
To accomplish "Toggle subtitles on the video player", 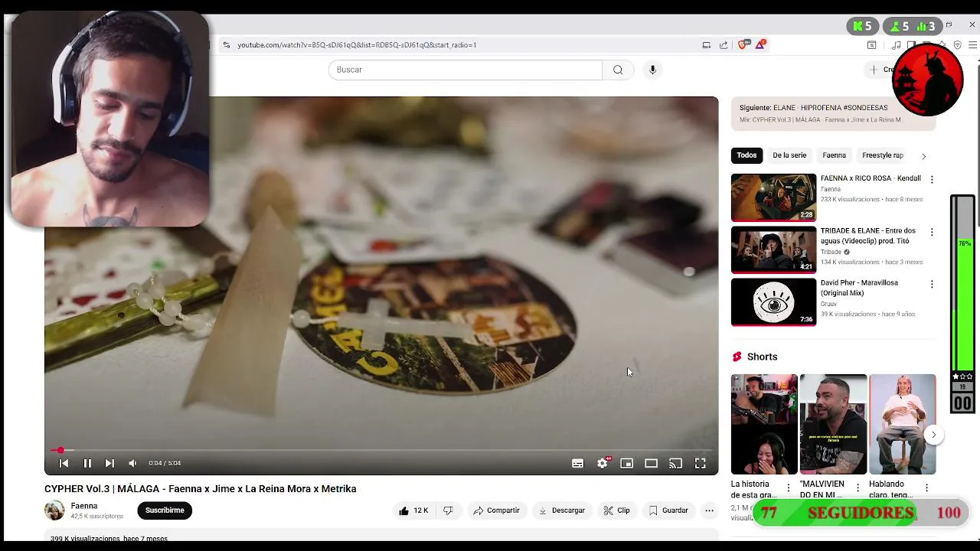I will coord(578,463).
